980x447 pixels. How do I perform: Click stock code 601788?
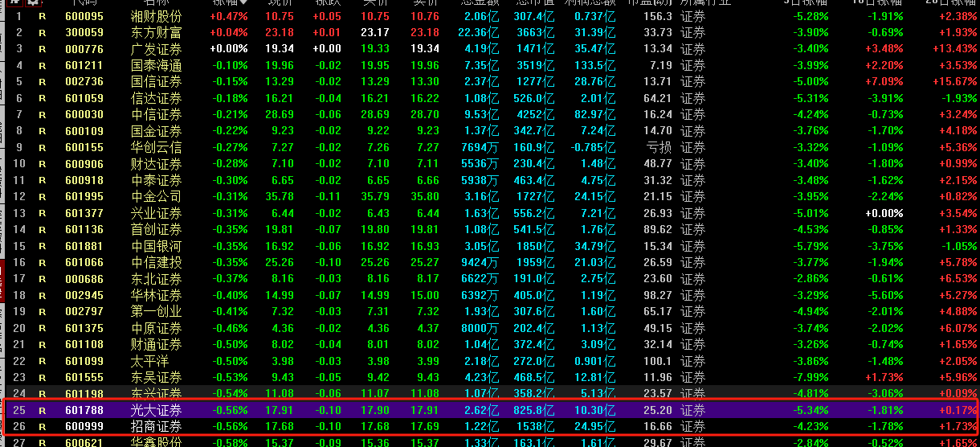[x=84, y=410]
